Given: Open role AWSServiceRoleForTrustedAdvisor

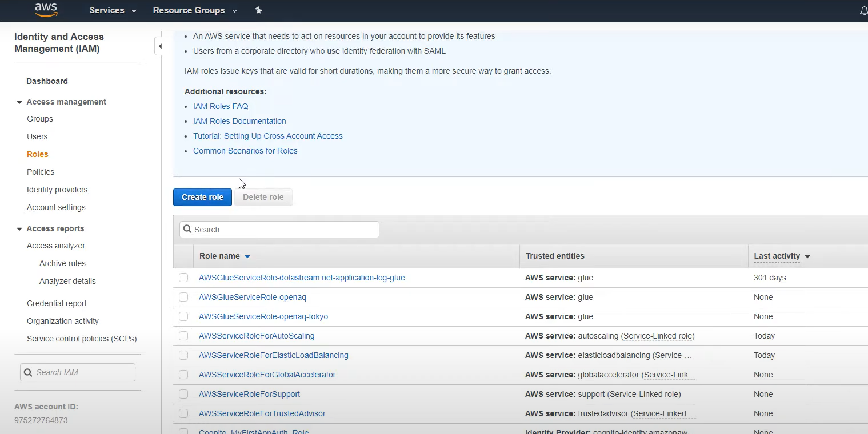Looking at the screenshot, I should tap(262, 413).
